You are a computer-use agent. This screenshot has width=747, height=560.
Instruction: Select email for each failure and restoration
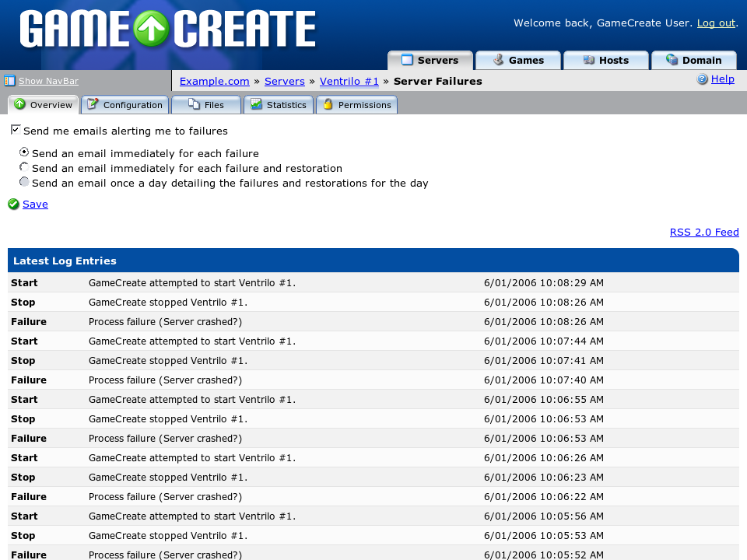coord(24,166)
